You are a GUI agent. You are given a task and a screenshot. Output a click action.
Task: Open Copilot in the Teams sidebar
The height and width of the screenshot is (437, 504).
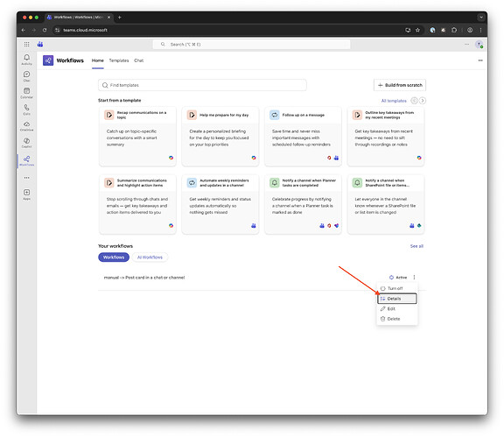(x=26, y=143)
